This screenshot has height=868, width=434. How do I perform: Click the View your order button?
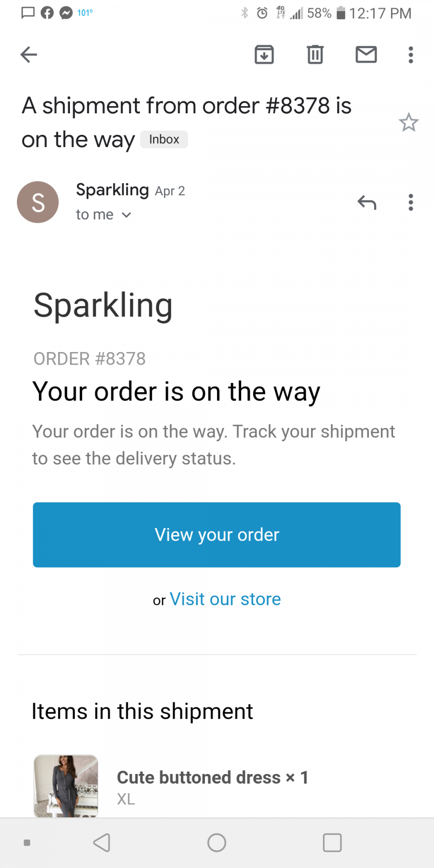click(217, 535)
